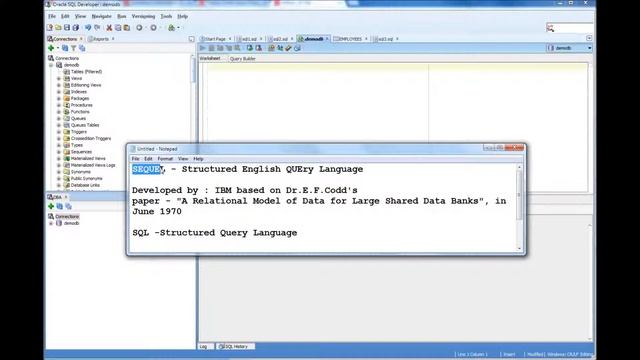Switch to the EMPLOYEES tab
This screenshot has width=640, height=360.
pyautogui.click(x=350, y=39)
